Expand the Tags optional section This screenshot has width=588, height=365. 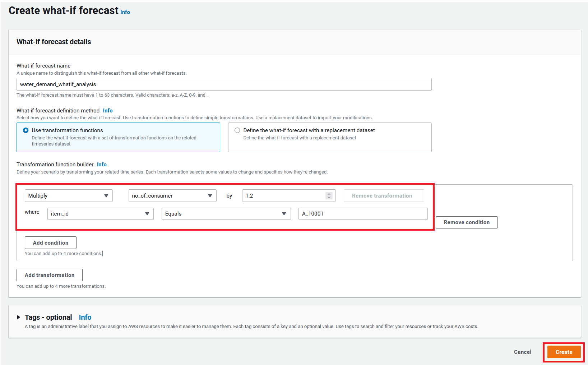coord(19,317)
